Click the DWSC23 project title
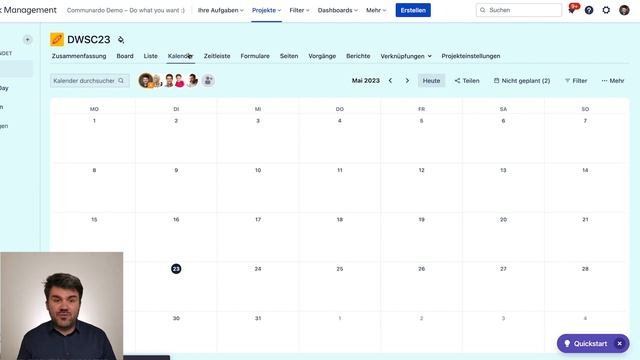The width and height of the screenshot is (640, 360). click(x=89, y=40)
